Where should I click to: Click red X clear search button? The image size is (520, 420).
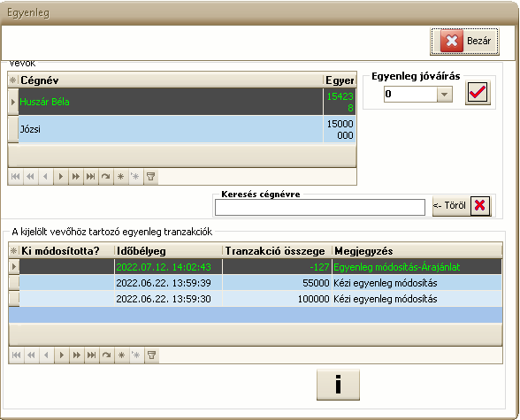click(x=480, y=205)
